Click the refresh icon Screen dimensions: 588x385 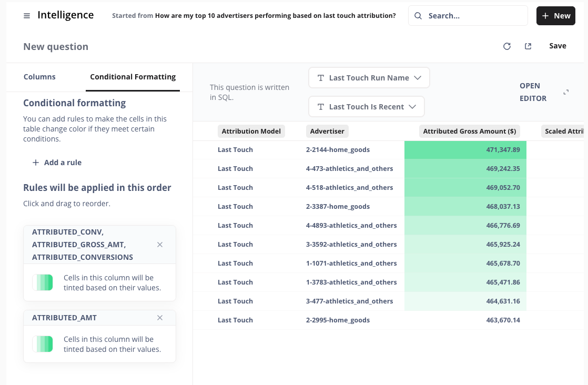click(507, 46)
